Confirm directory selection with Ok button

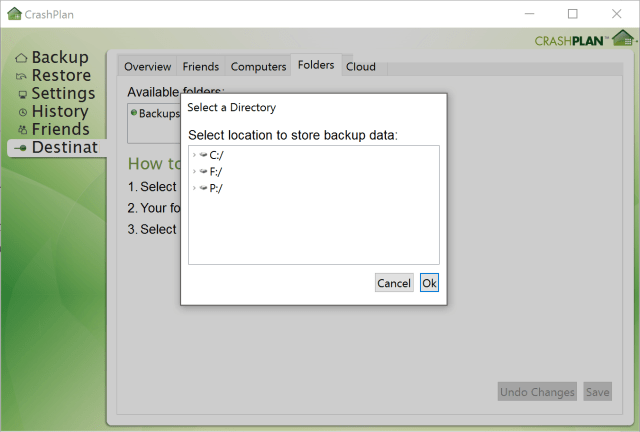[x=429, y=283]
